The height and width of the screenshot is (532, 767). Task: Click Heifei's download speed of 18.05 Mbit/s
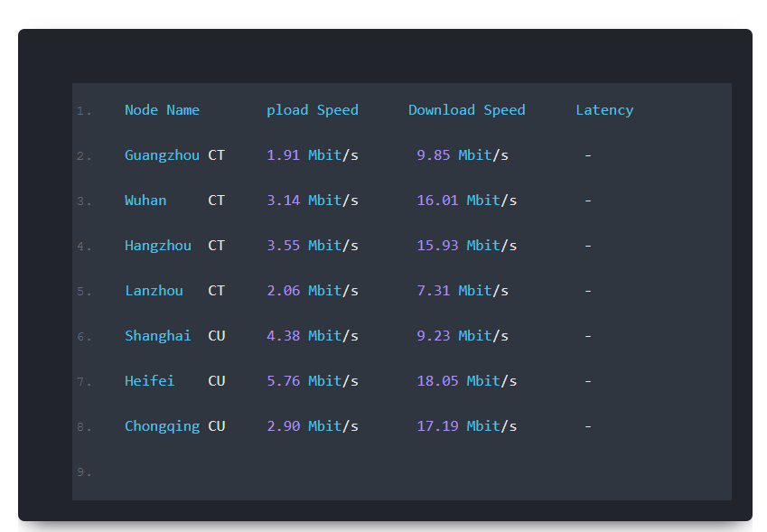click(466, 380)
